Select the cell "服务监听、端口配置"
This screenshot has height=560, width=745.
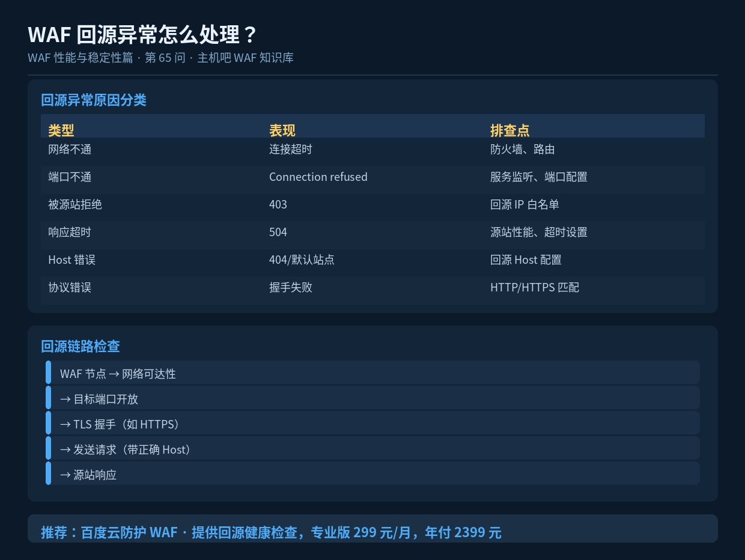pos(539,177)
